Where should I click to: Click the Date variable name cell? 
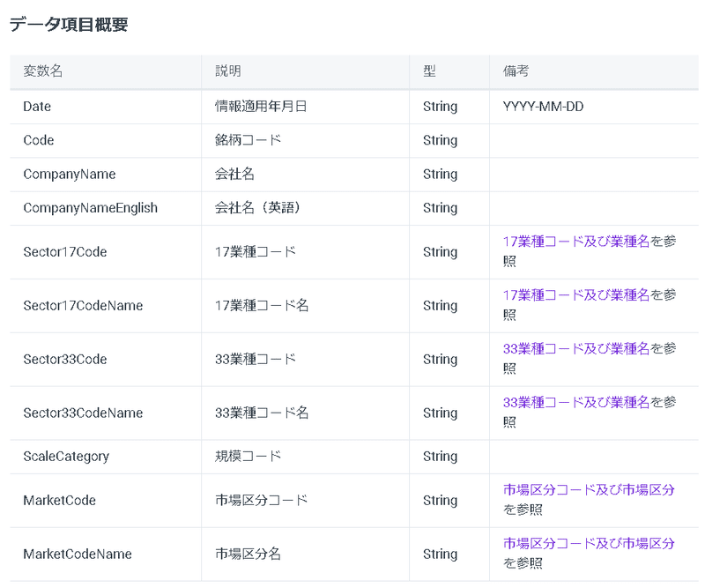(36, 106)
